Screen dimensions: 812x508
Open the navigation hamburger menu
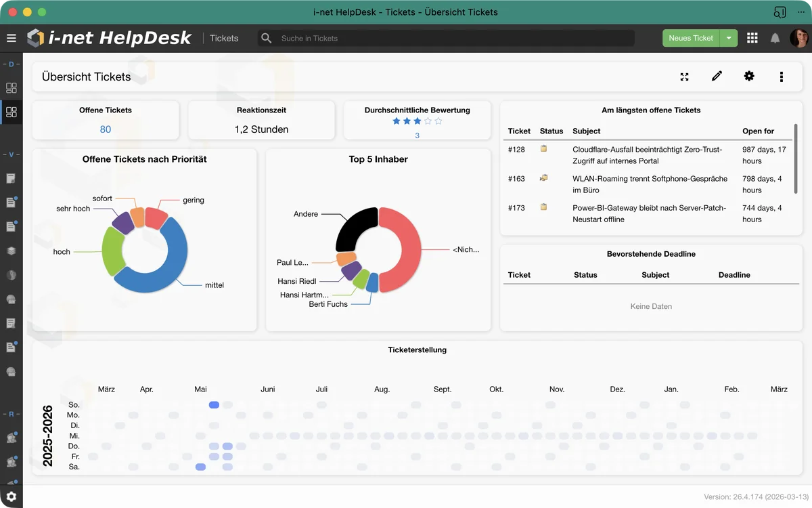coord(12,38)
